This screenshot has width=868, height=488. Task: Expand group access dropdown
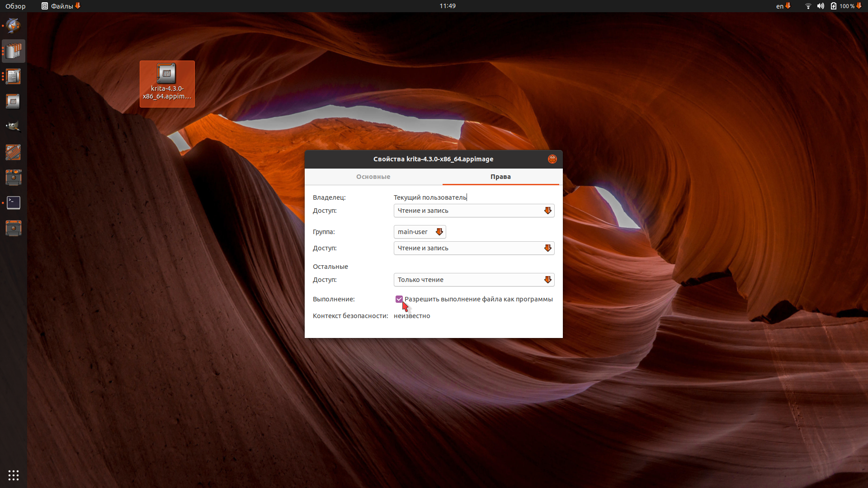(474, 248)
